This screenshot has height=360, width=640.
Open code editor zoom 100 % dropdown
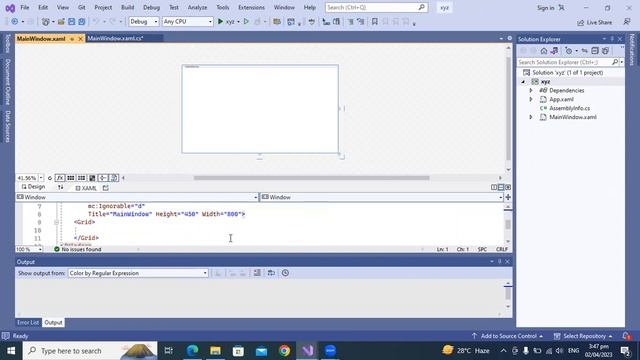tap(40, 249)
